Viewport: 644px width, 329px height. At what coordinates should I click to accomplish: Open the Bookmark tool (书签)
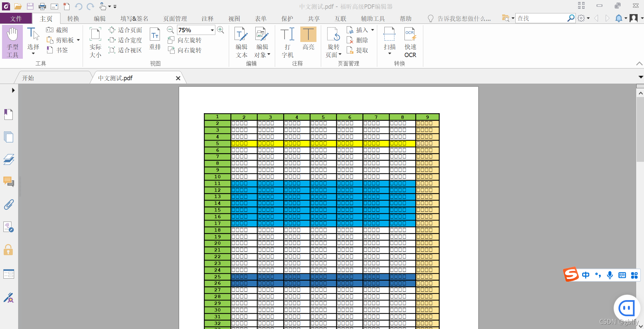57,50
